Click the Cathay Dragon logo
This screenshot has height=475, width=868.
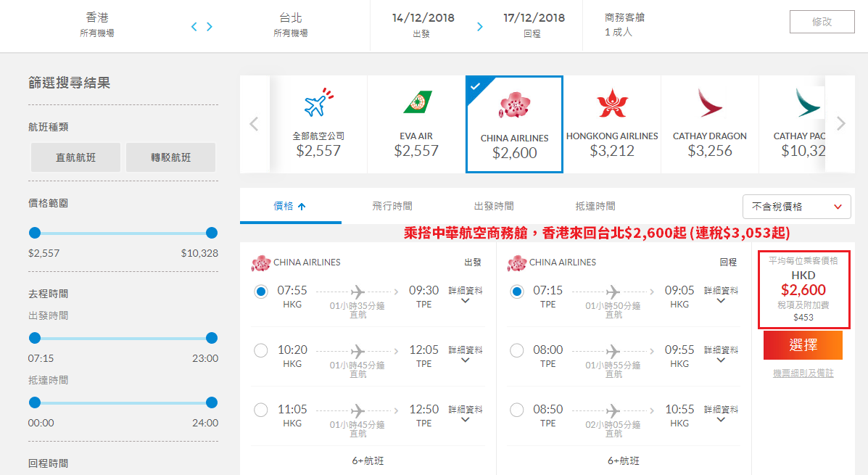[x=710, y=104]
